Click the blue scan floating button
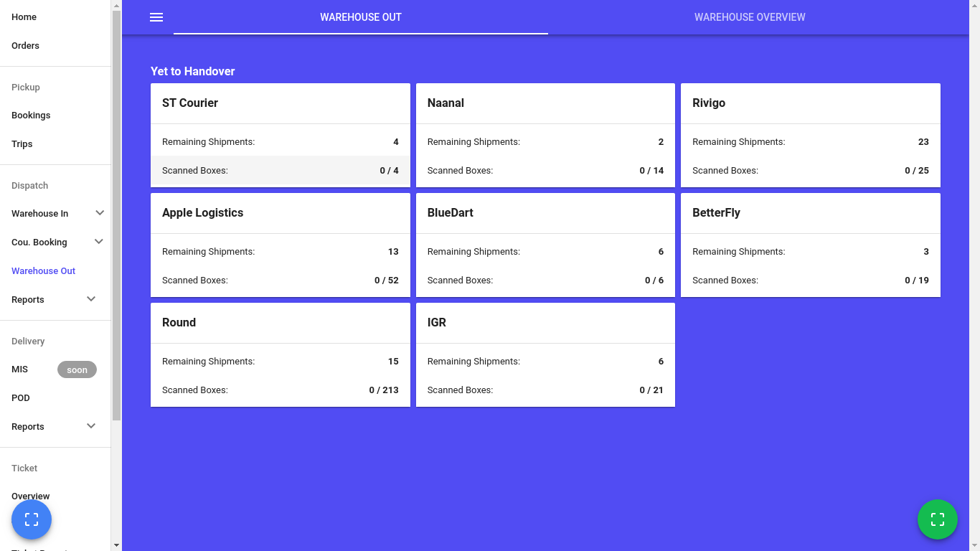 (x=32, y=519)
